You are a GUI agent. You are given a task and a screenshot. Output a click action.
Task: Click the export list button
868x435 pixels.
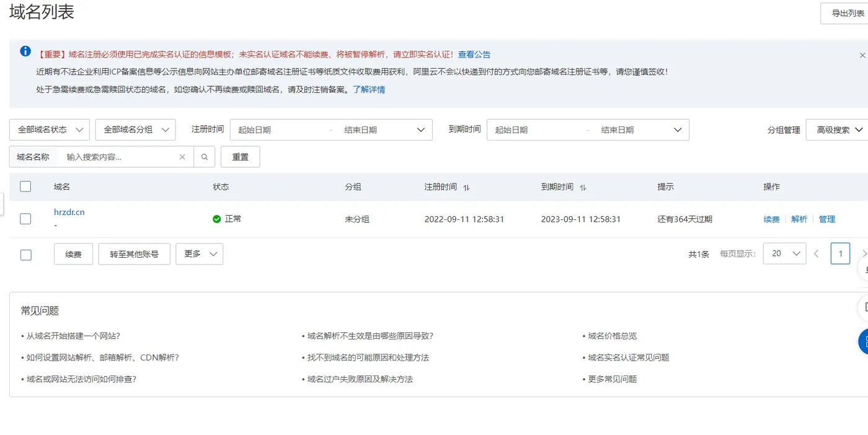pyautogui.click(x=844, y=14)
